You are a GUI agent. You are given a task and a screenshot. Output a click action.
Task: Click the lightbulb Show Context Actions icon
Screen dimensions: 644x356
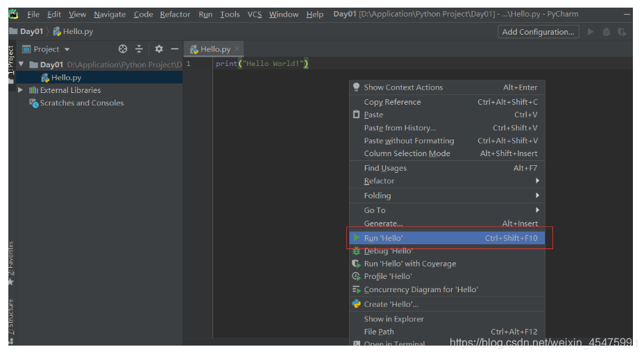pos(356,87)
